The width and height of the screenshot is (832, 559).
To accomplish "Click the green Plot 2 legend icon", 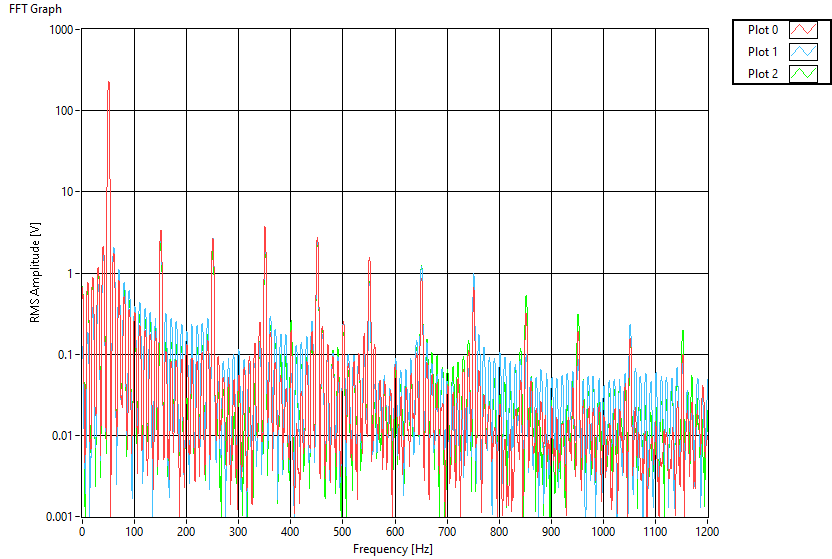I will 803,74.
